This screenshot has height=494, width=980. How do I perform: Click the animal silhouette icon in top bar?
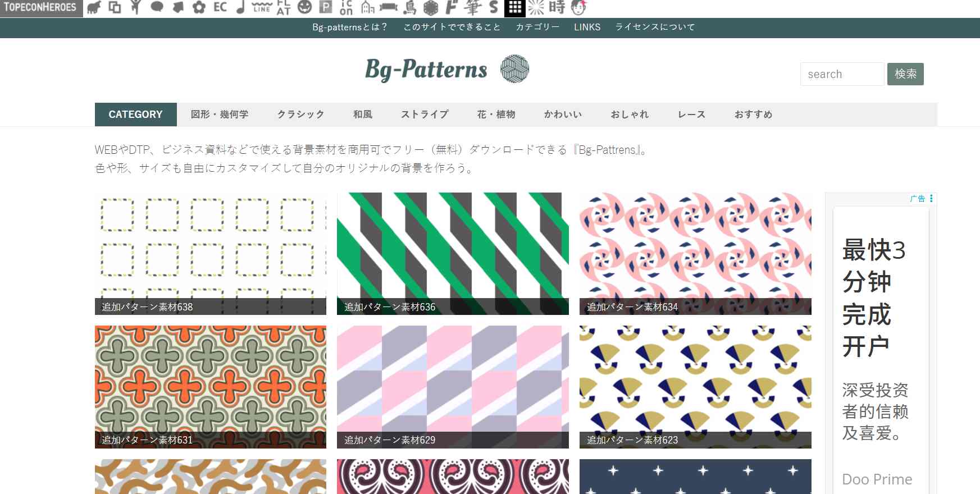(94, 8)
